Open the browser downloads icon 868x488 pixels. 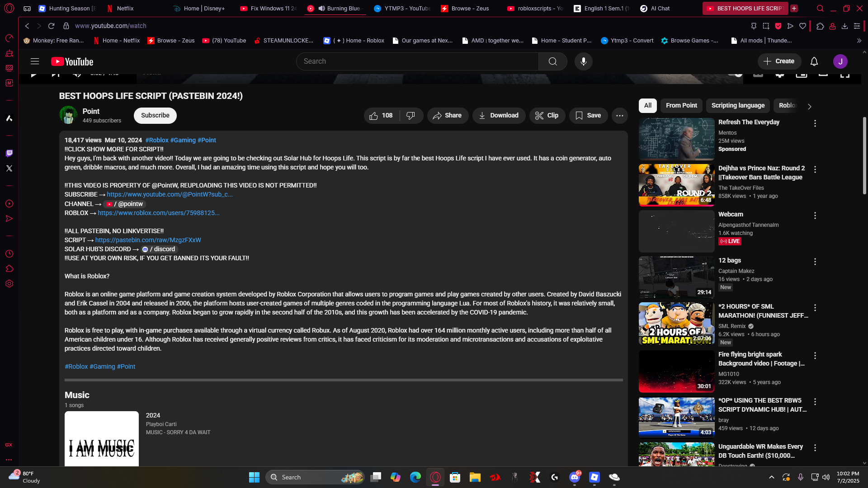pyautogui.click(x=844, y=26)
